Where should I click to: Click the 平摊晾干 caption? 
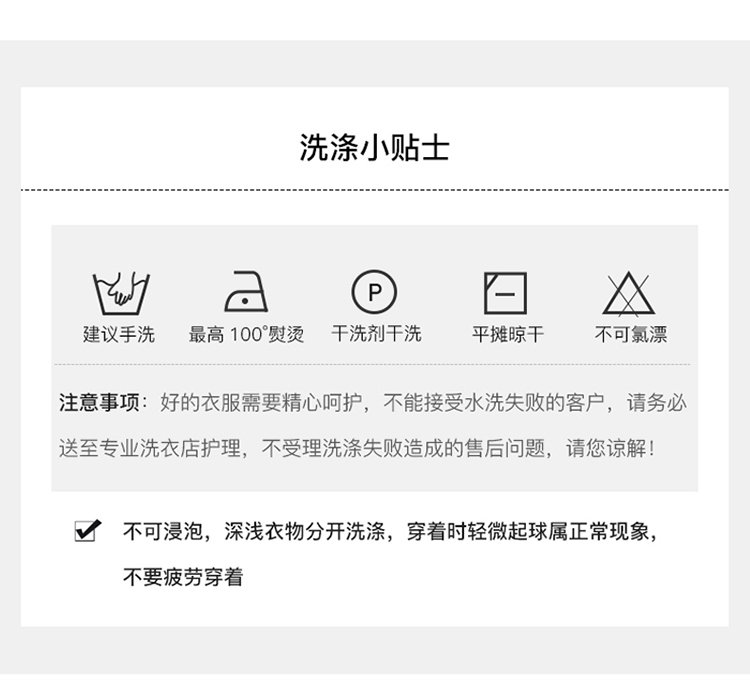tap(508, 334)
